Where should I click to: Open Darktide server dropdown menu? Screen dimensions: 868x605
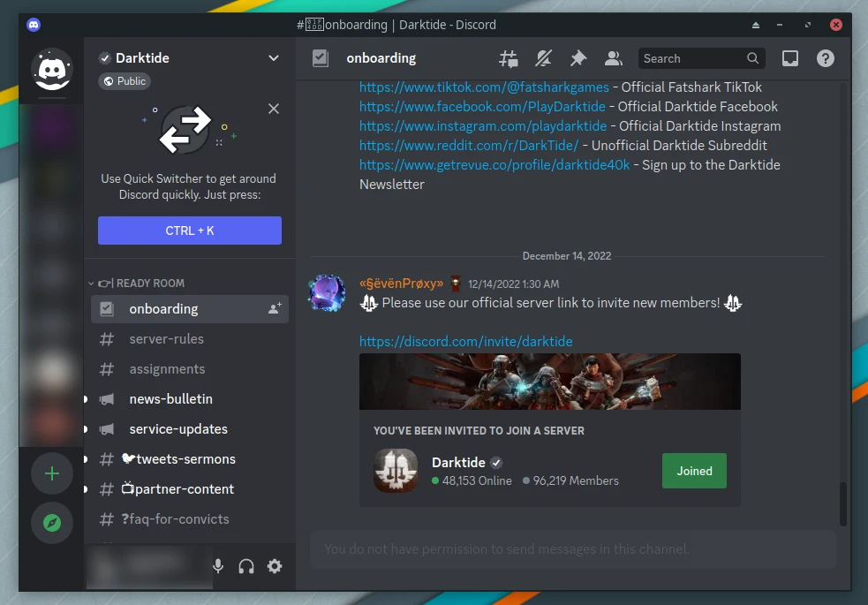pos(274,58)
